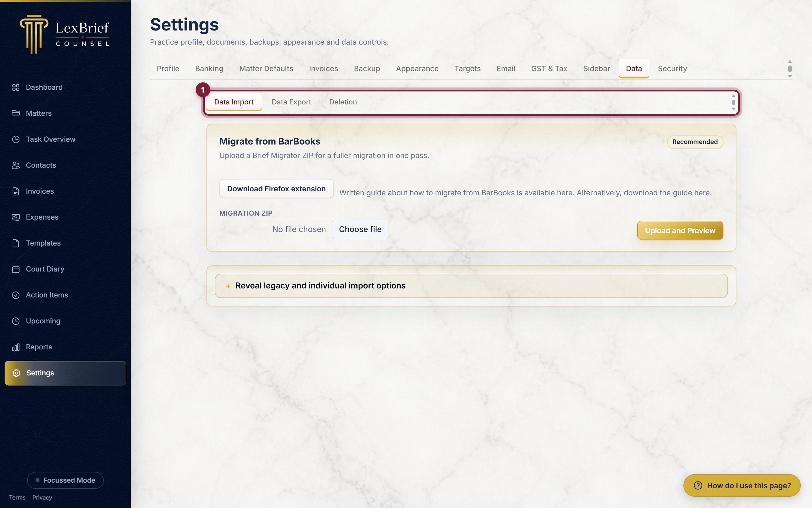Go to the Invoices settings tab

coord(323,69)
